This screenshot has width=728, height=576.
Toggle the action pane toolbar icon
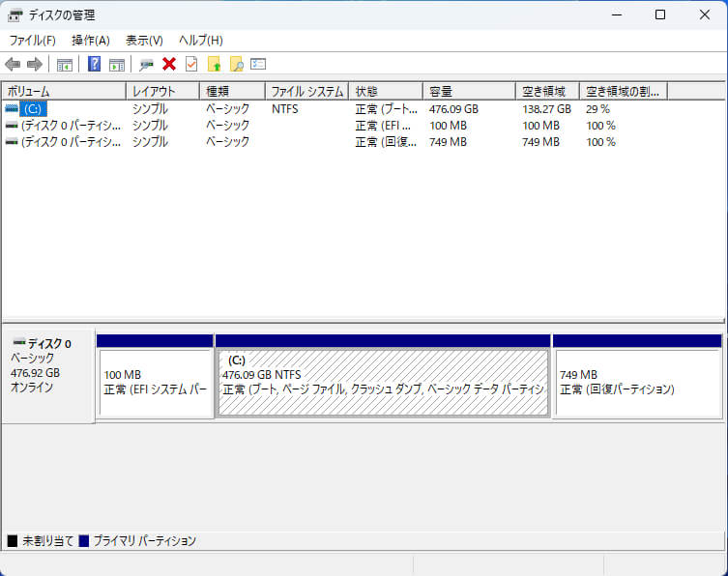click(x=117, y=65)
